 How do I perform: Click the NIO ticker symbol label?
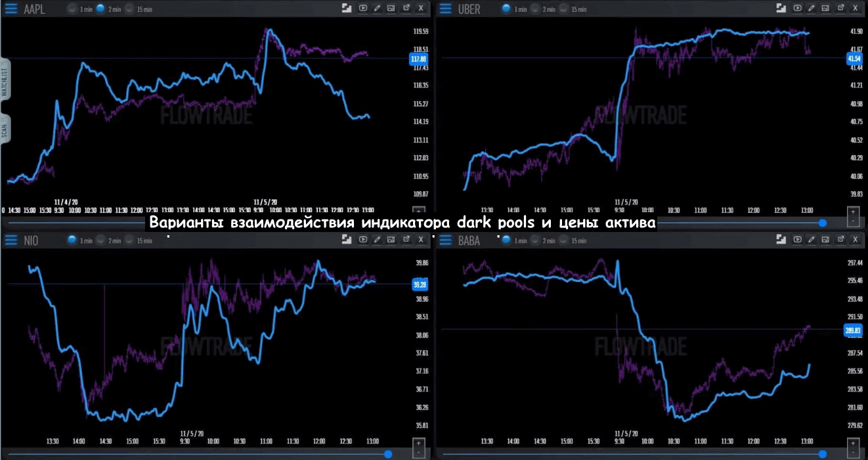click(x=30, y=241)
